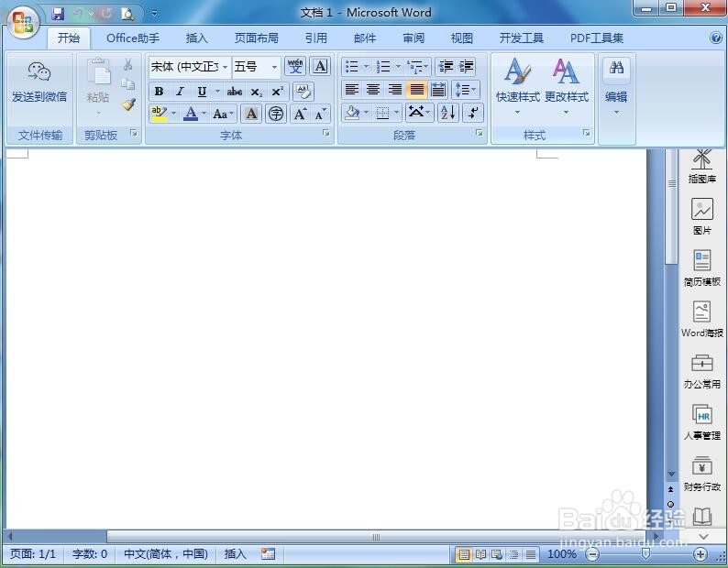
Task: Click 中文(简体，中国) language indicator
Action: [x=166, y=553]
